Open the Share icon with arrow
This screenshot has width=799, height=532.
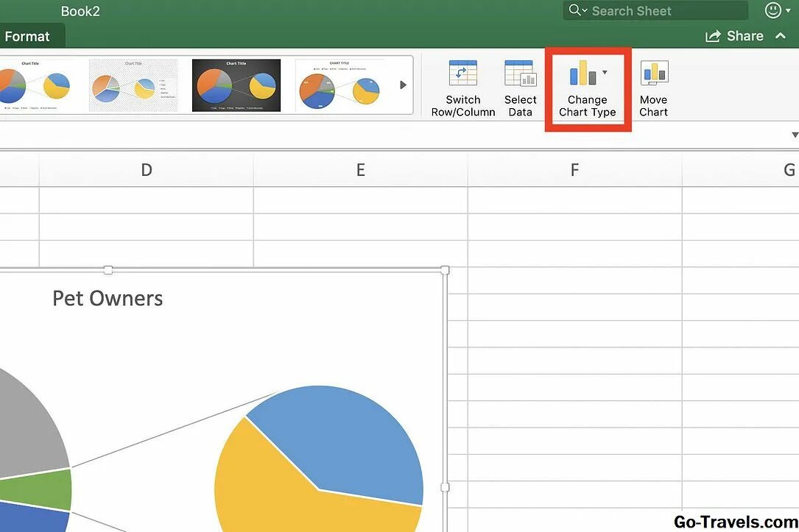click(x=713, y=36)
